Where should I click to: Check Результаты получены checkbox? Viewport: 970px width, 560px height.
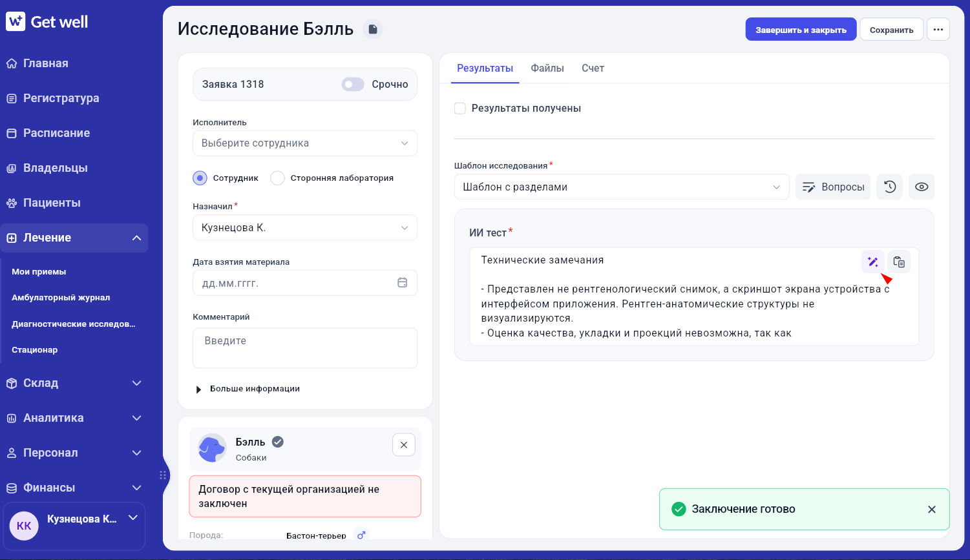tap(460, 108)
